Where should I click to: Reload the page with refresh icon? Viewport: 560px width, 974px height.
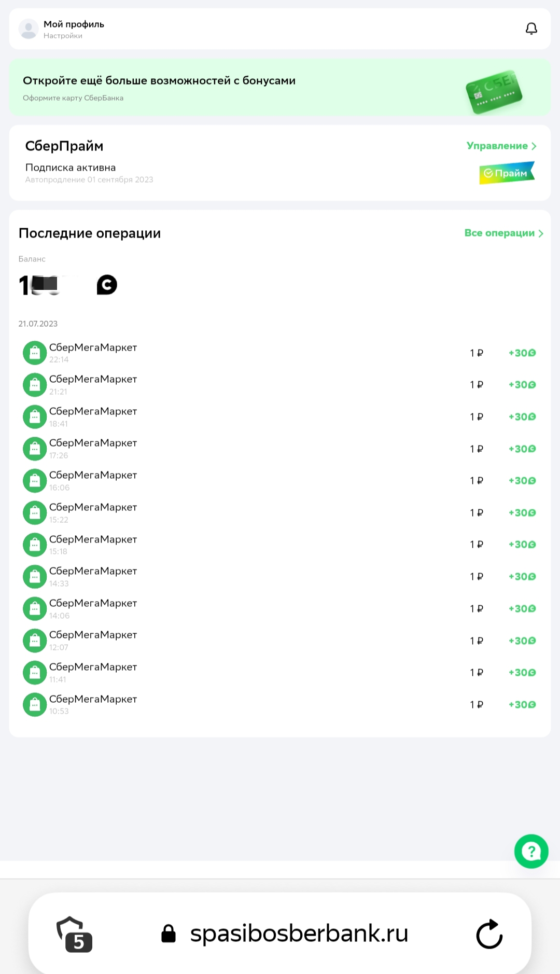489,934
